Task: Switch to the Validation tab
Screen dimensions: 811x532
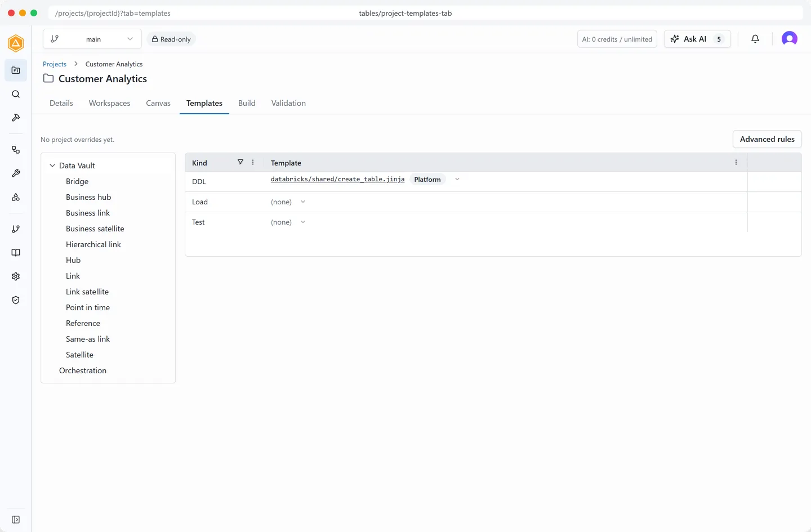Action: click(x=288, y=103)
